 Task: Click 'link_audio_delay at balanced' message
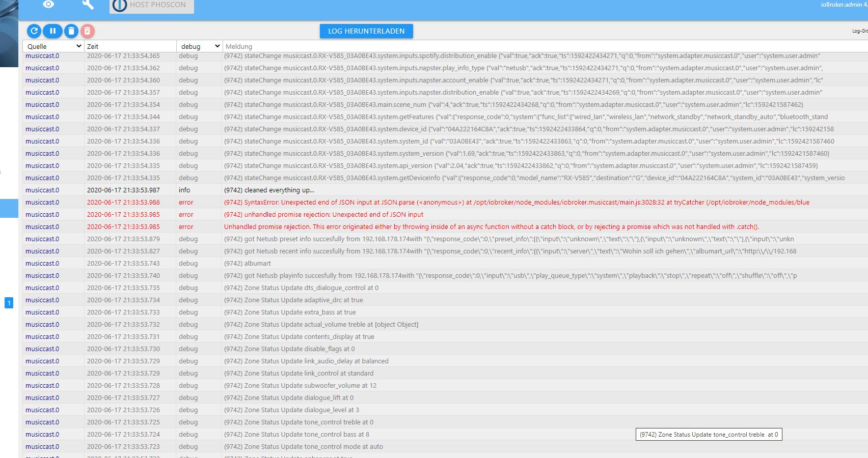point(306,361)
